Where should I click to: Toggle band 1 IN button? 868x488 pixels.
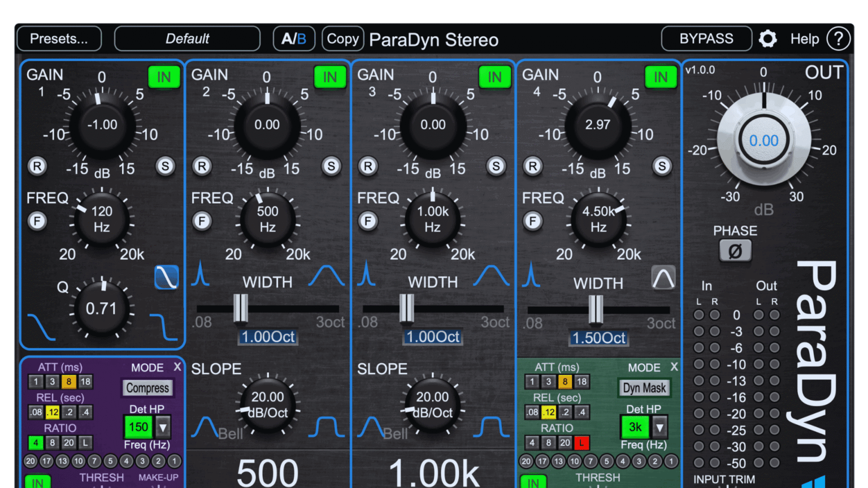coord(164,77)
